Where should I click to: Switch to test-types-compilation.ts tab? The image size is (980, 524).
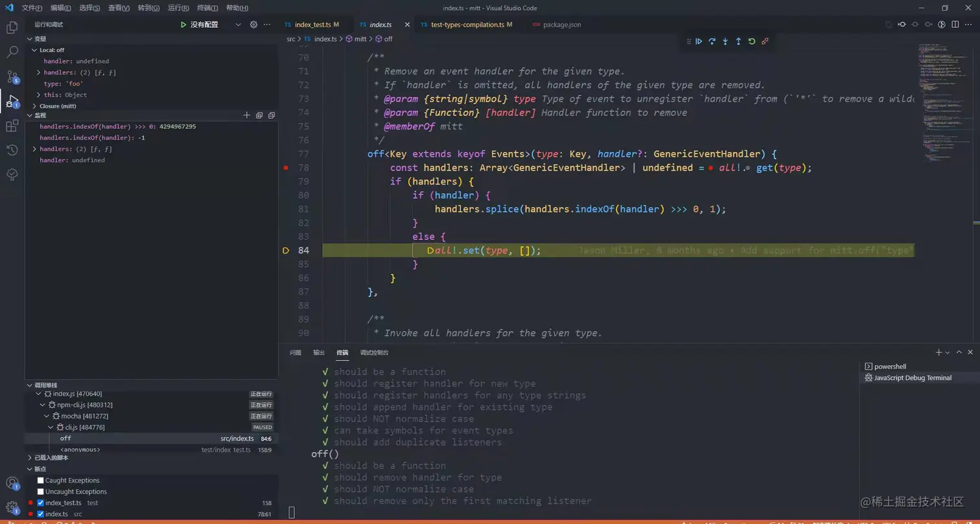point(467,25)
